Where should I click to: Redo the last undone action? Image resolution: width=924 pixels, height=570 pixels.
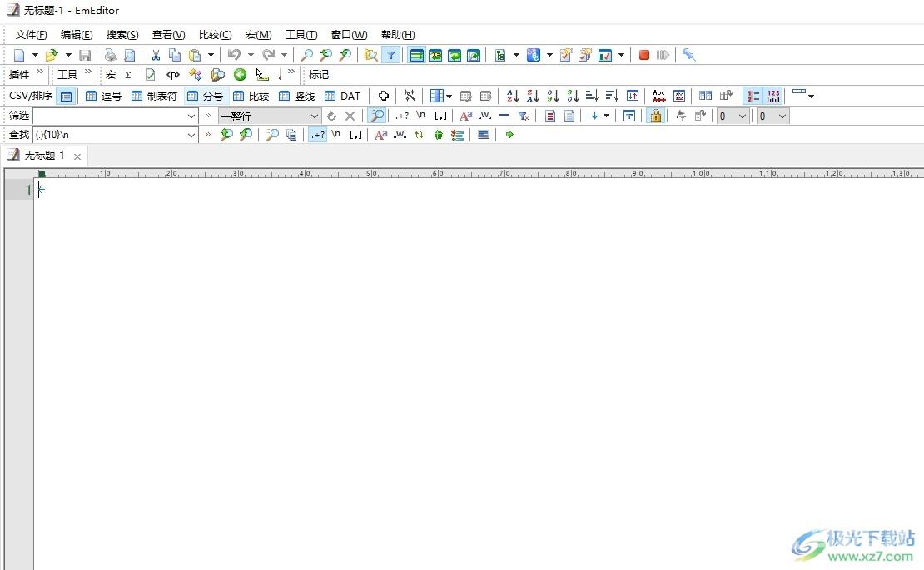click(x=268, y=55)
